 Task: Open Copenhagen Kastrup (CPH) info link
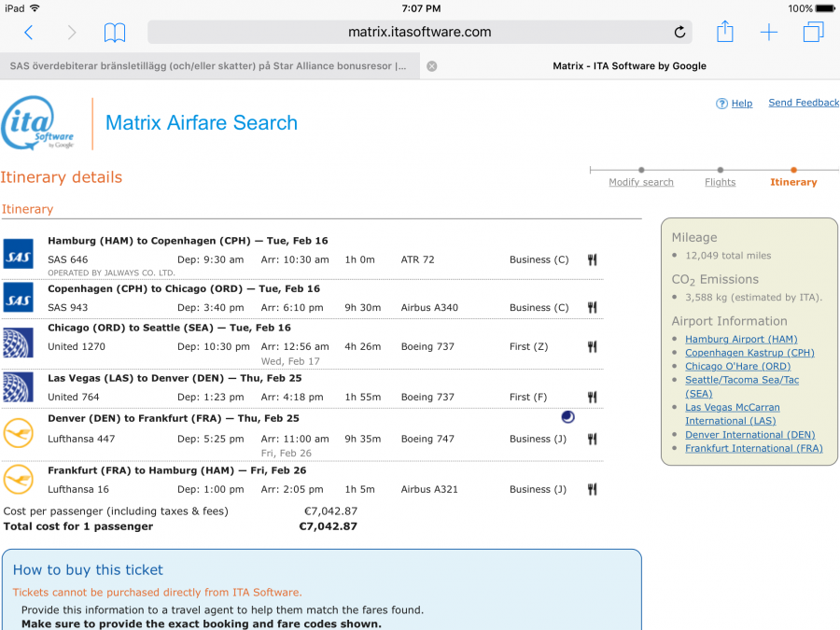pyautogui.click(x=749, y=353)
